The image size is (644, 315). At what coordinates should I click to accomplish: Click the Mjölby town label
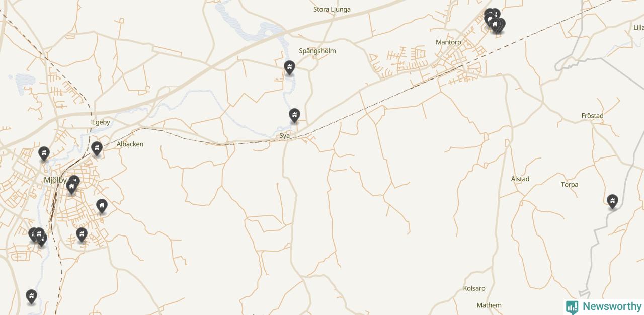(55, 180)
